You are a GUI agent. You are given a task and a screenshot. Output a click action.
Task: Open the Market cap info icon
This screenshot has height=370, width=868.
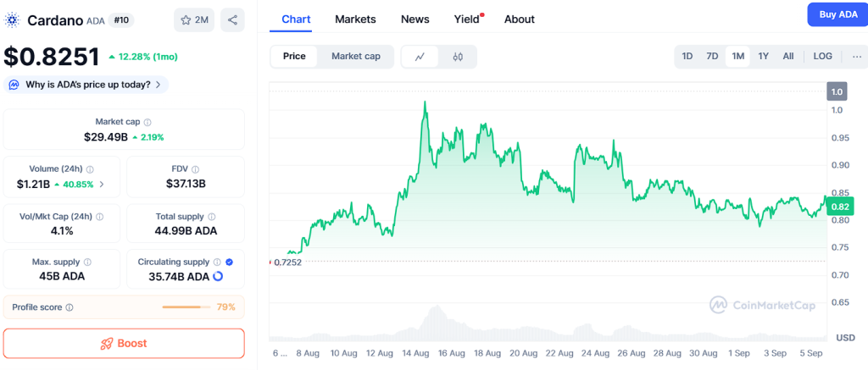coord(147,122)
